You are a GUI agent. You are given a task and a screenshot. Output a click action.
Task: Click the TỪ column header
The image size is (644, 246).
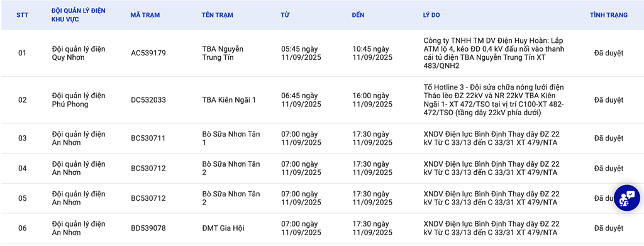[285, 15]
